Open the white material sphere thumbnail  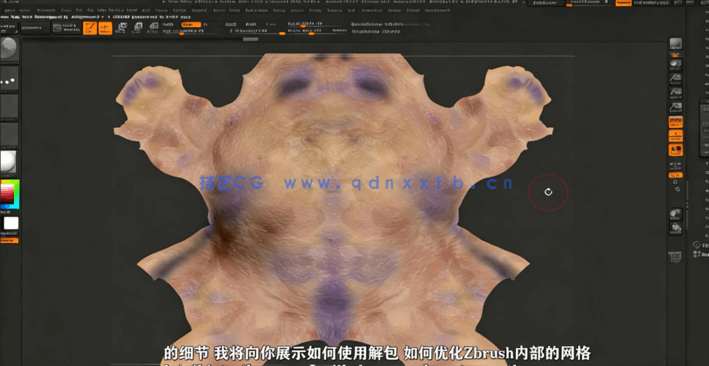[9, 162]
